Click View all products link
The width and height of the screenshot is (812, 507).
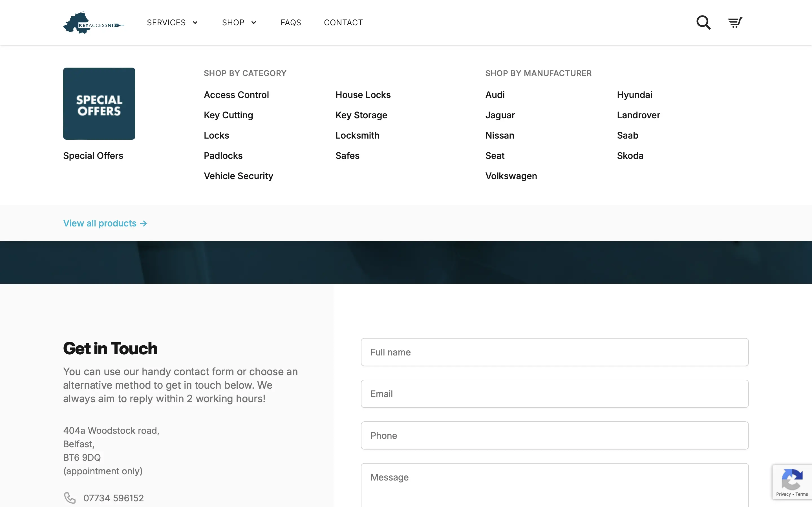tap(105, 223)
